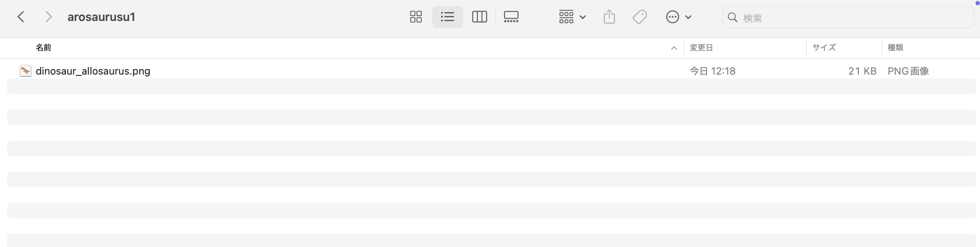This screenshot has height=247, width=980.
Task: Click the dinosaur PNG thumbnail icon
Action: point(25,71)
